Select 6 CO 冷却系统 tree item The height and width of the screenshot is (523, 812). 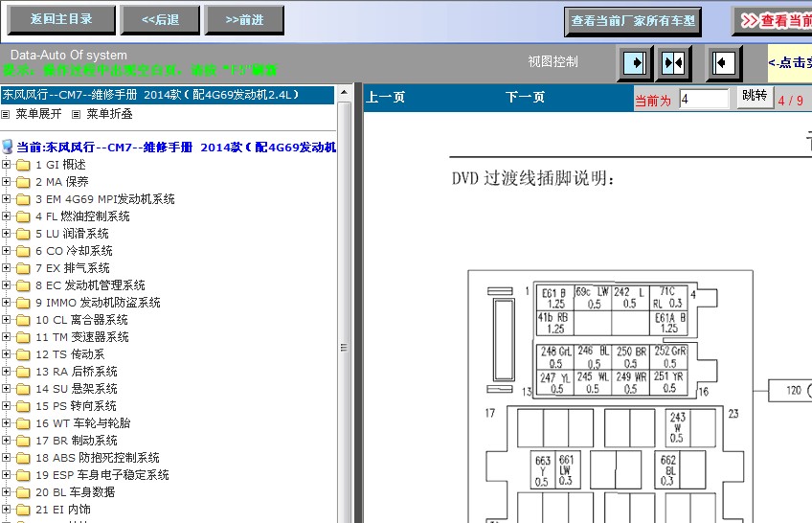click(74, 251)
